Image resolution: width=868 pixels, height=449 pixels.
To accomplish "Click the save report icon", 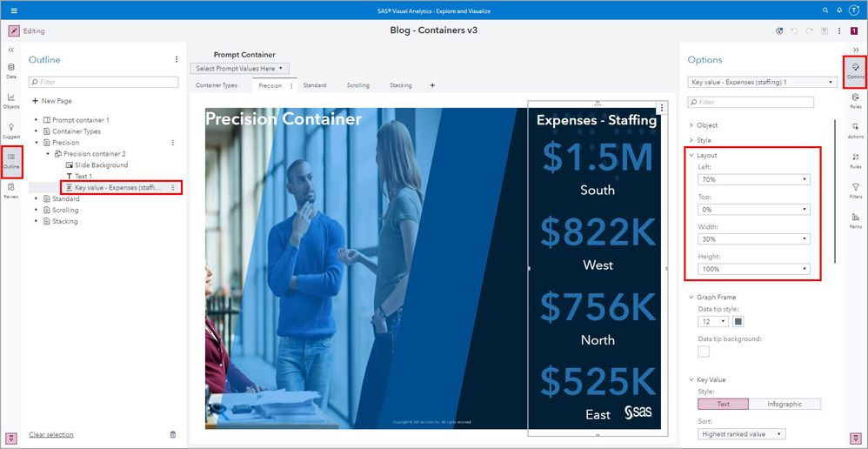I will coord(825,31).
